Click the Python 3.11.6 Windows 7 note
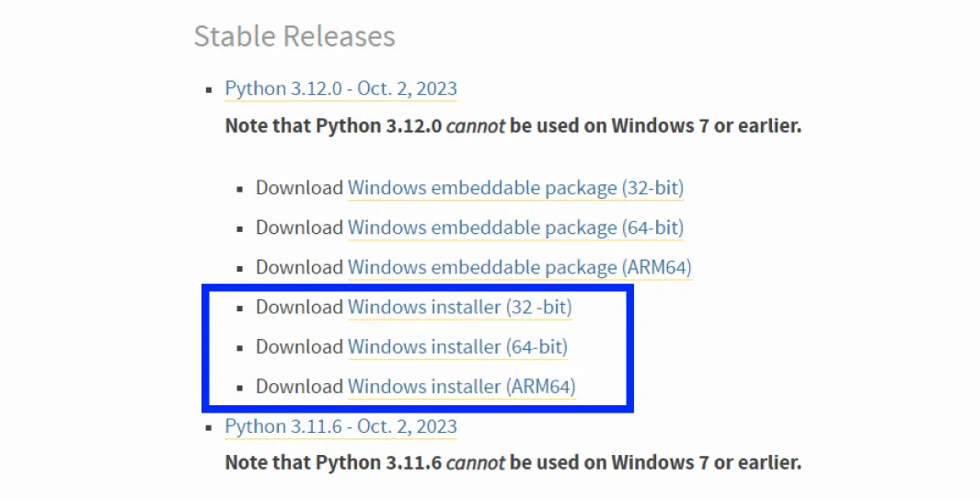The width and height of the screenshot is (980, 501). click(513, 462)
